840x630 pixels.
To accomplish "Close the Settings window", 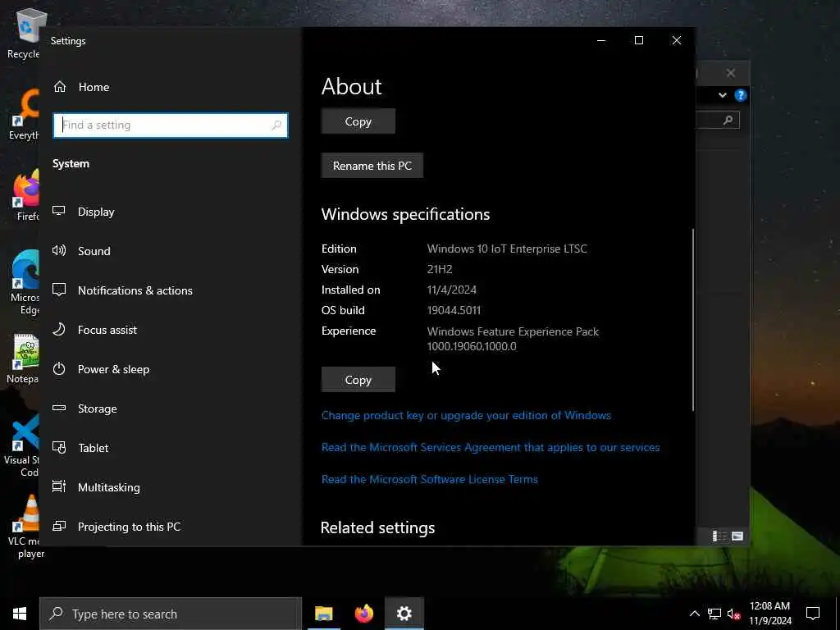I will (677, 41).
